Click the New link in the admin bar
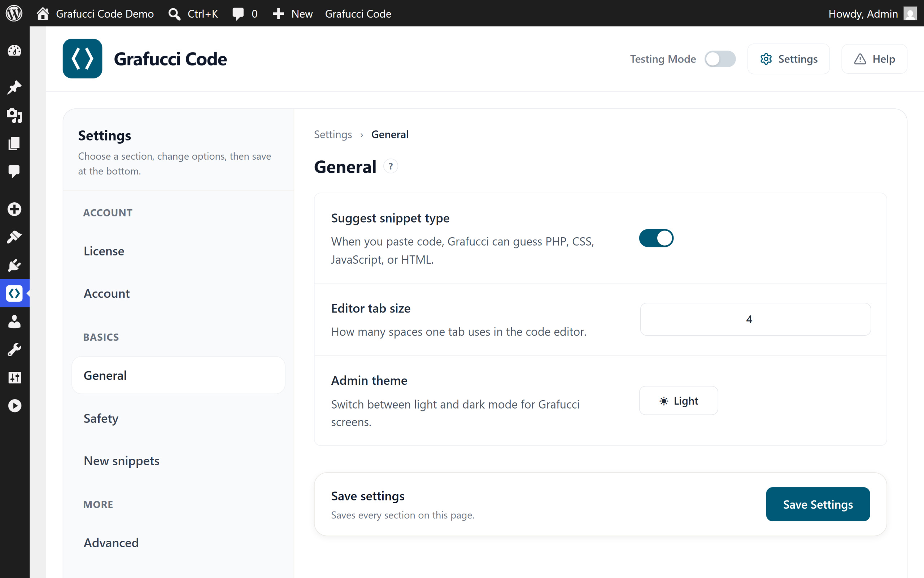The width and height of the screenshot is (924, 578). click(302, 14)
